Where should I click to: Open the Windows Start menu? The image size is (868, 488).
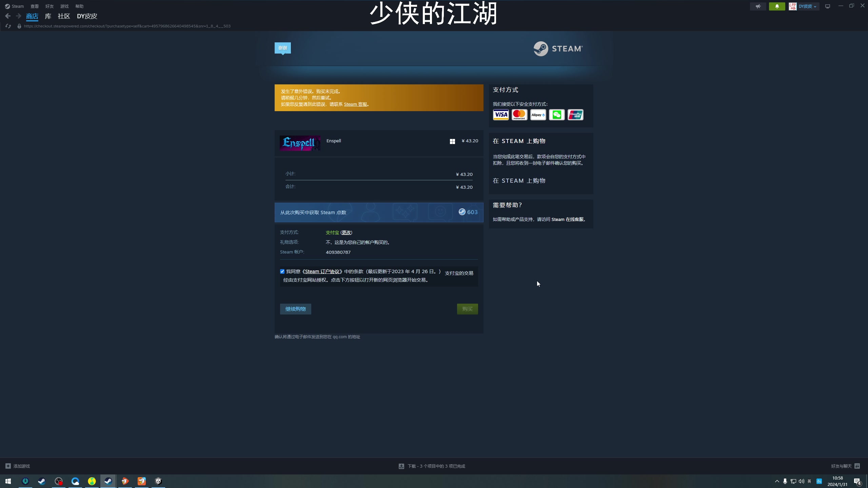pyautogui.click(x=8, y=481)
